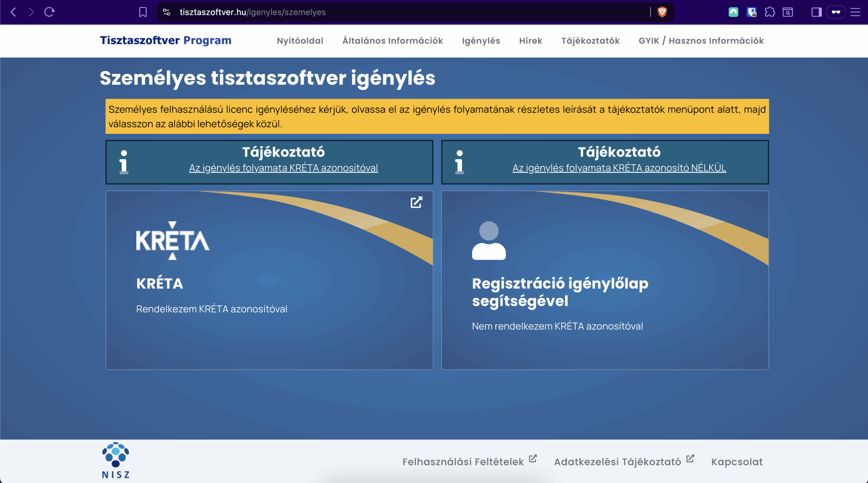Open Kapcsolat in the footer
Image resolution: width=868 pixels, height=483 pixels.
tap(736, 461)
